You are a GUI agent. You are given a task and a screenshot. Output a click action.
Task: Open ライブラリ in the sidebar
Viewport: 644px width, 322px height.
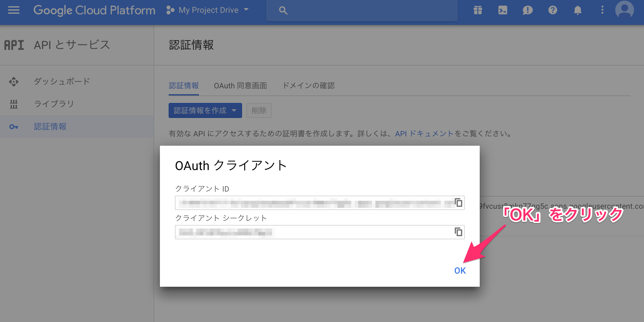[x=54, y=104]
